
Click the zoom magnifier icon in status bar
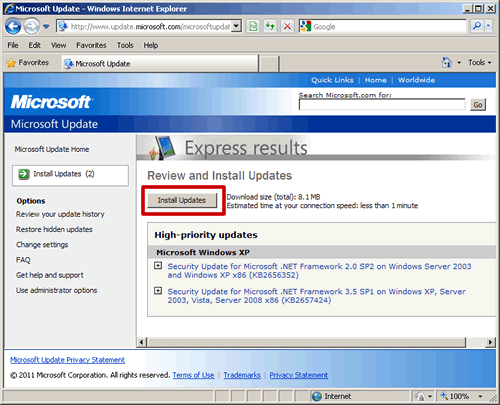[444, 396]
